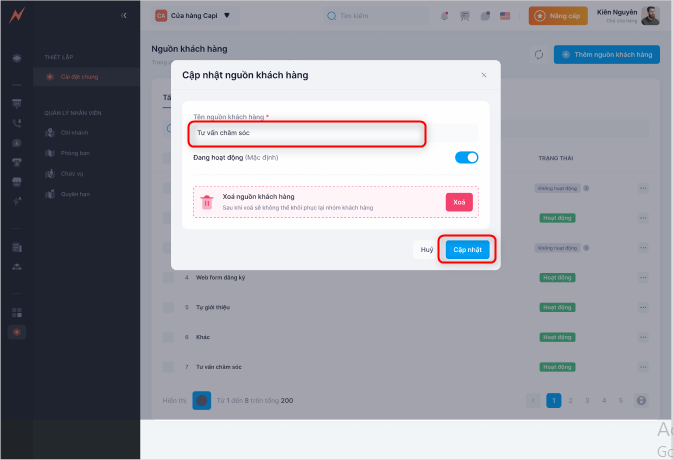673x460 pixels.
Task: Toggle the Đang hoạt động switch
Action: tap(466, 157)
